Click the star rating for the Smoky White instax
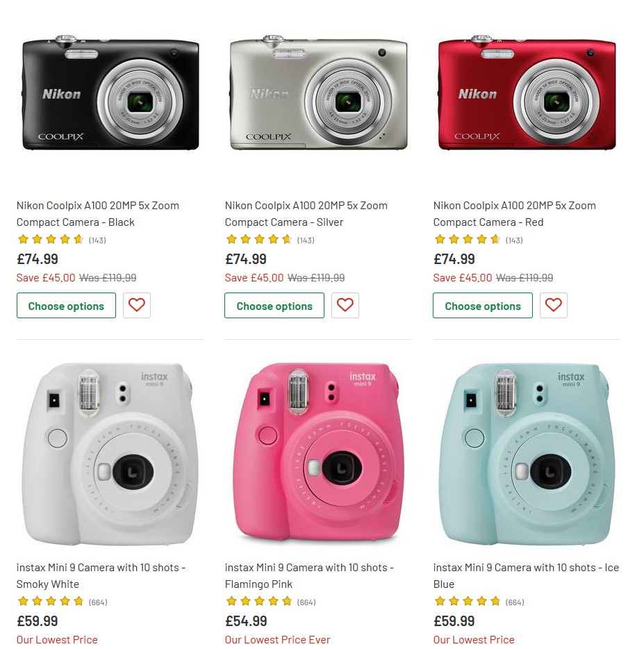Image resolution: width=644 pixels, height=649 pixels. tap(51, 600)
